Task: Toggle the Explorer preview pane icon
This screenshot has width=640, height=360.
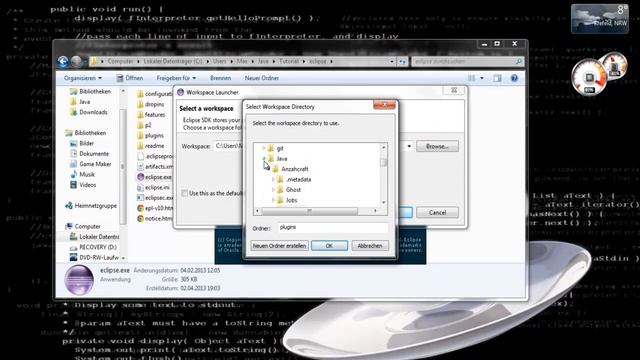Action: tap(497, 78)
